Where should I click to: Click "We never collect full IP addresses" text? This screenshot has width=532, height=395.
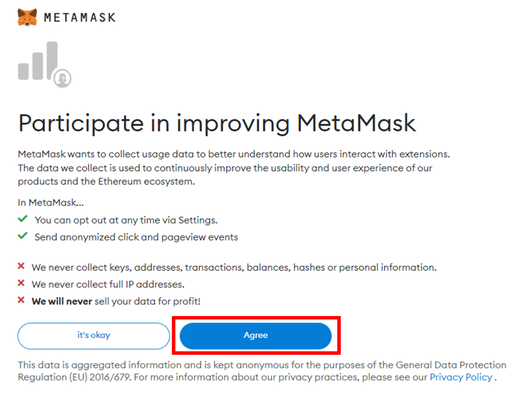click(108, 284)
